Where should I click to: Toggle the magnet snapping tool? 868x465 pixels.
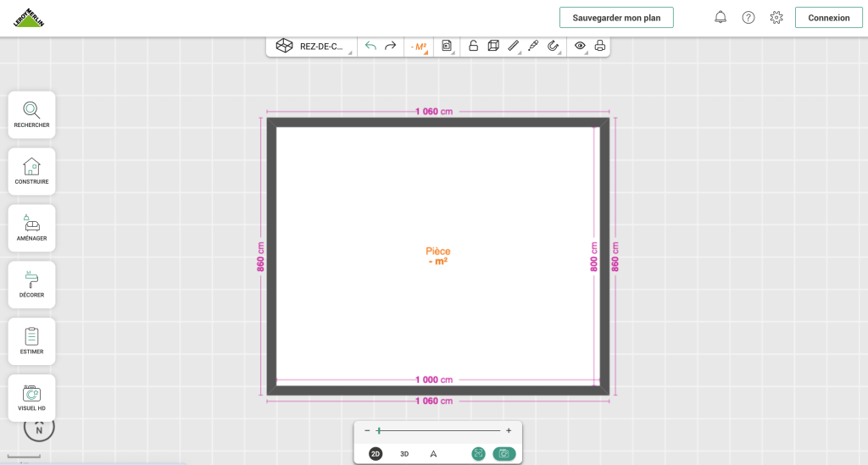[x=553, y=46]
